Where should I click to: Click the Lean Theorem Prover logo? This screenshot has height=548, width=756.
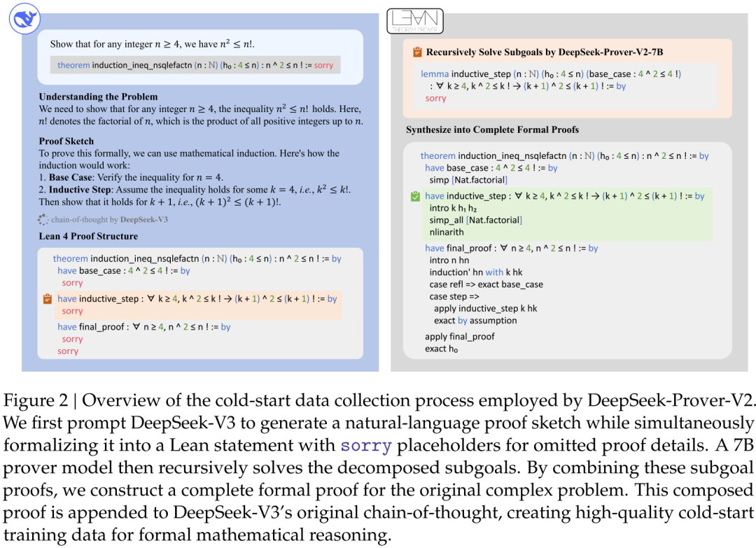pos(415,21)
